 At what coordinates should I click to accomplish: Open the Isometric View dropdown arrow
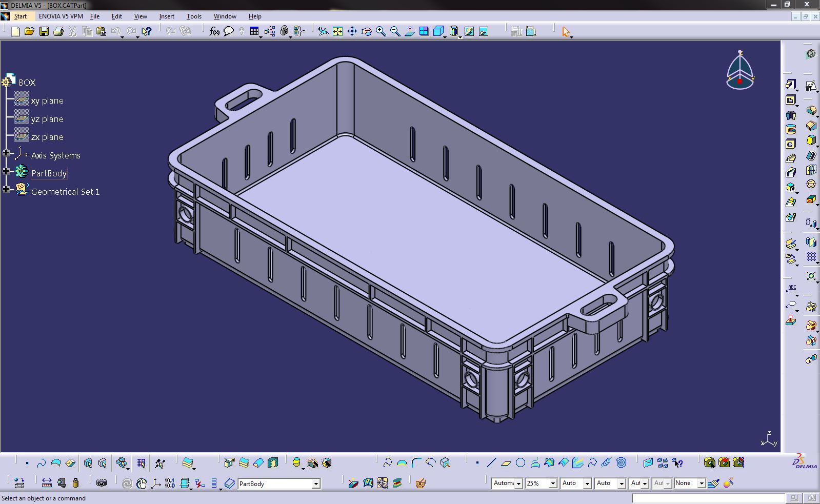tap(445, 37)
